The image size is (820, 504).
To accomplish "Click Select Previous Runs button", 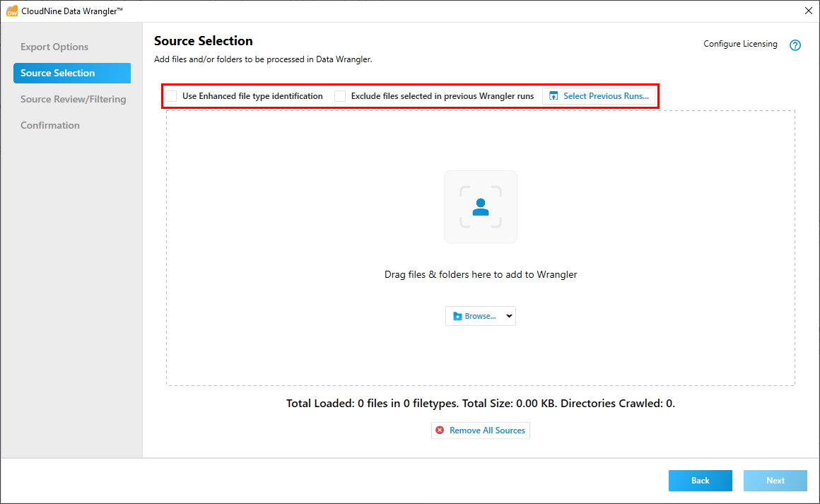I will click(x=599, y=96).
